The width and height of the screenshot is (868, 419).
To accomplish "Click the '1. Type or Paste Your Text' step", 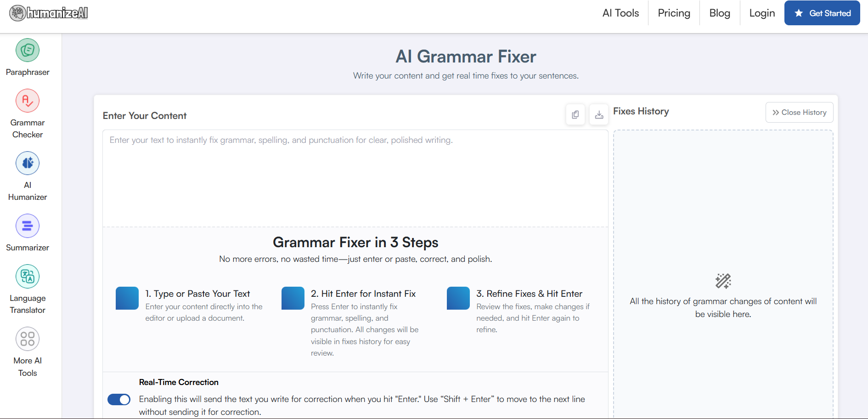I will (x=197, y=294).
